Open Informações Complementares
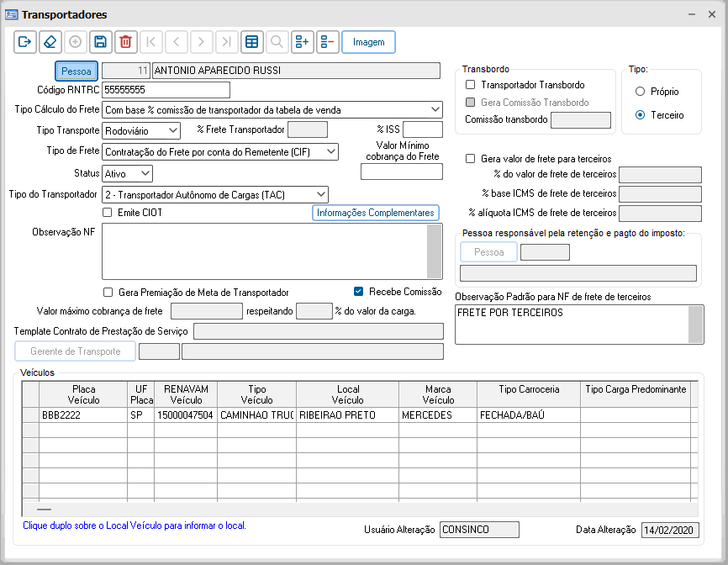 point(376,213)
